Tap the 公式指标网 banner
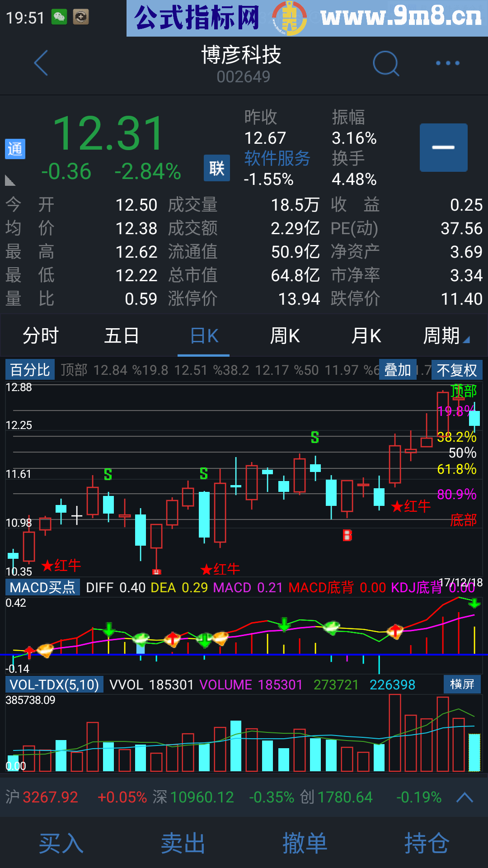 (x=307, y=18)
